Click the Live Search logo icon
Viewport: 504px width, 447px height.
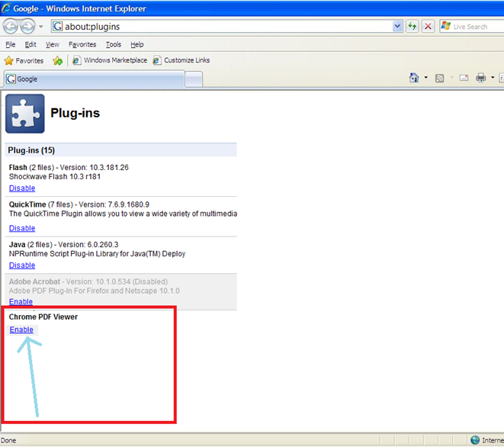(x=446, y=26)
